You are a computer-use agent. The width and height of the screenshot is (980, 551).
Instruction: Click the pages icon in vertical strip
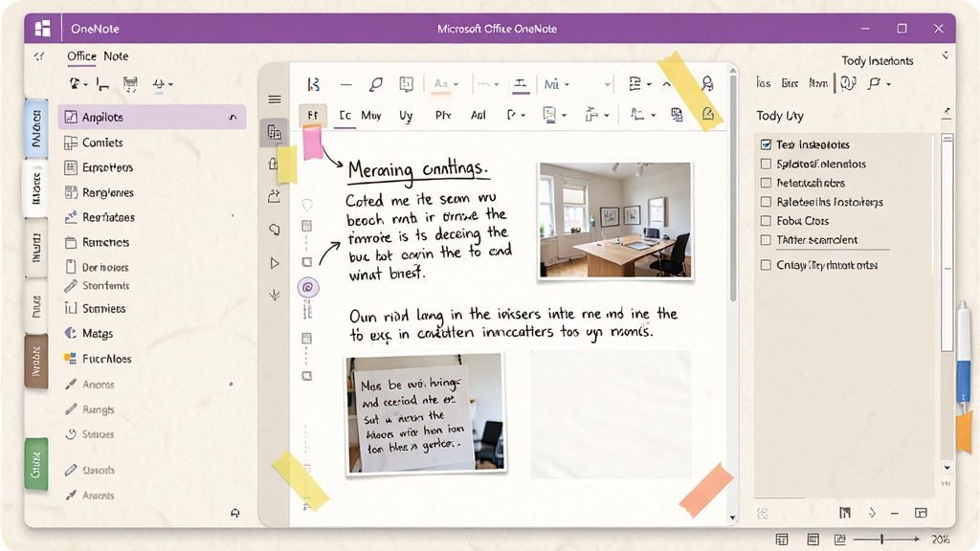click(274, 132)
